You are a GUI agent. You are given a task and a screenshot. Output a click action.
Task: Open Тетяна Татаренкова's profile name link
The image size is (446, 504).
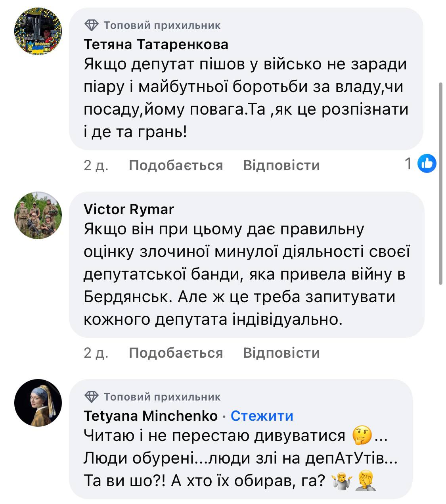156,44
